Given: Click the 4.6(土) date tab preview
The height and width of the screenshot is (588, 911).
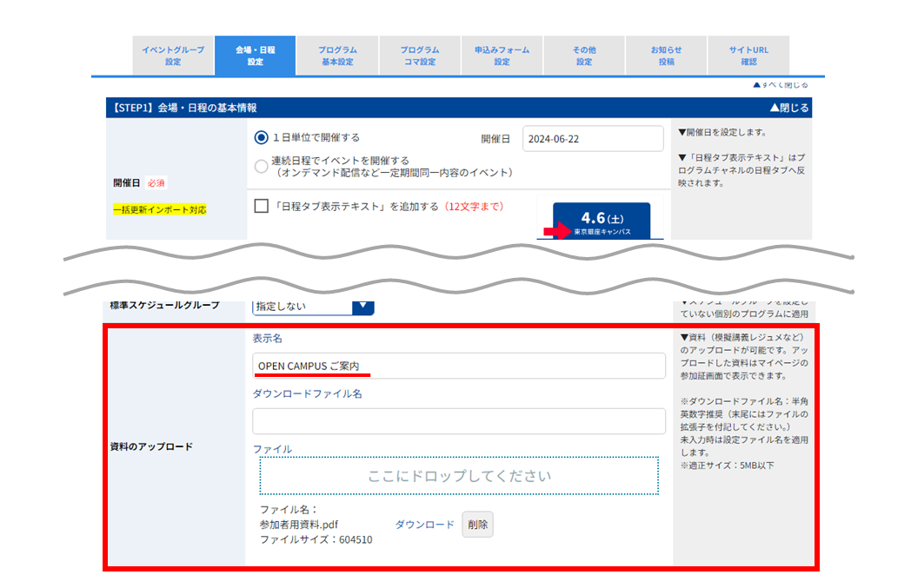Looking at the screenshot, I should pos(602,221).
